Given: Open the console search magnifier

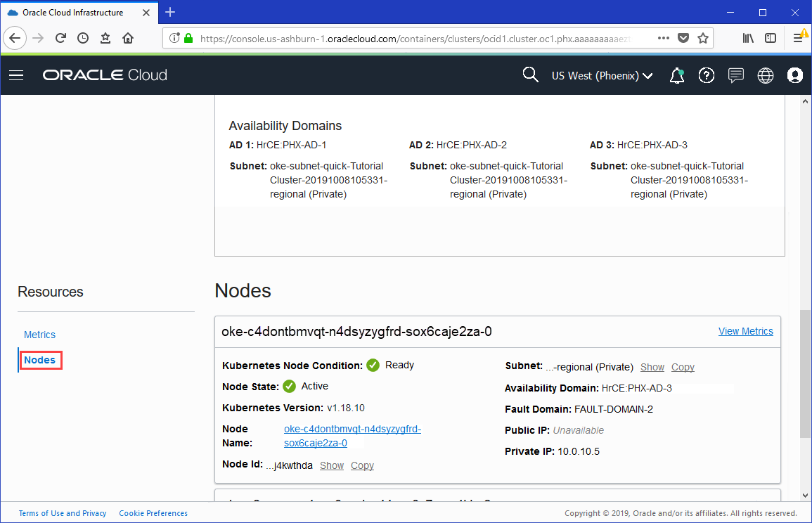Looking at the screenshot, I should coord(530,75).
